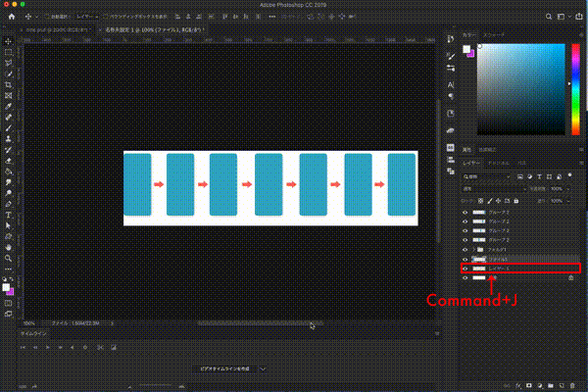Viewport: 588px width, 392px height.
Task: Select the Hand tool
Action: (9, 247)
